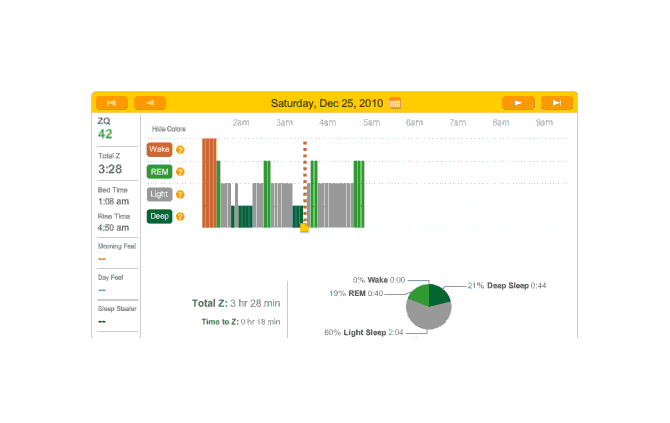Toggle the Wake sleep-stage label
670x423 pixels.
[159, 149]
